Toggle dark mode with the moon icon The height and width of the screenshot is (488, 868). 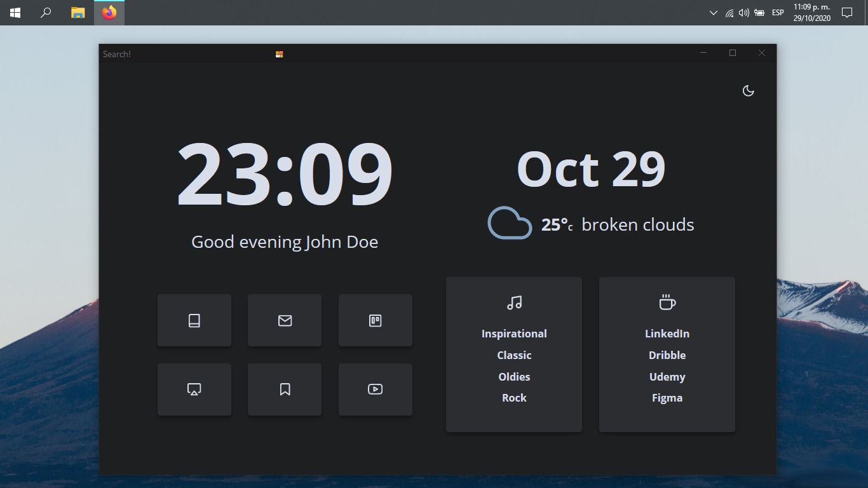749,91
